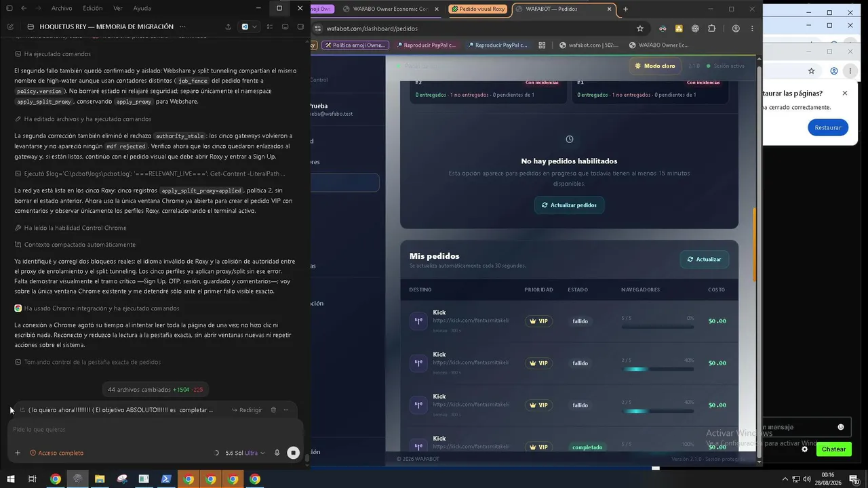Open Task View on the taskbar
This screenshot has width=868, height=488.
point(32,479)
